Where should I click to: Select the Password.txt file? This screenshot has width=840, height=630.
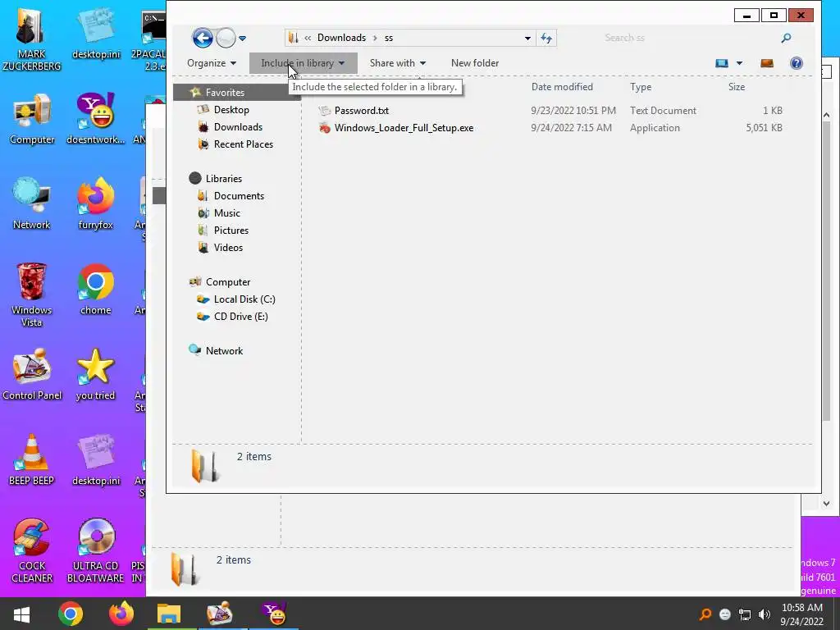click(x=362, y=111)
